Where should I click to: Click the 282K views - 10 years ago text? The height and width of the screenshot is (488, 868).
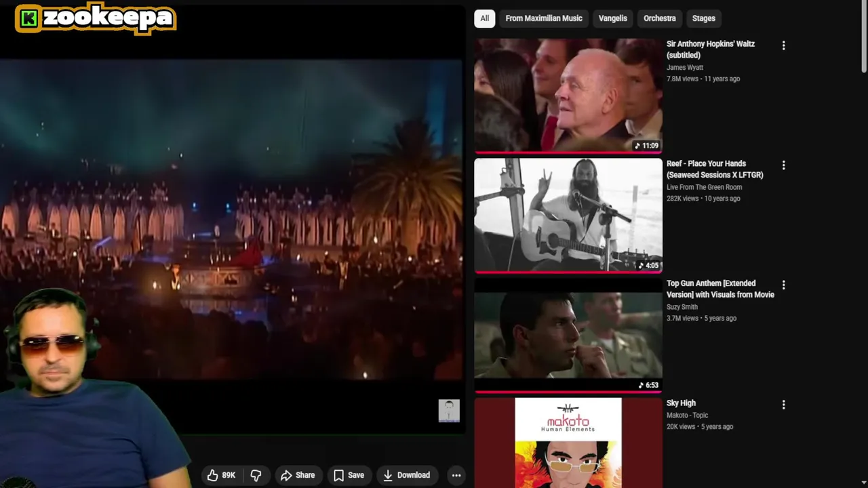tap(703, 199)
